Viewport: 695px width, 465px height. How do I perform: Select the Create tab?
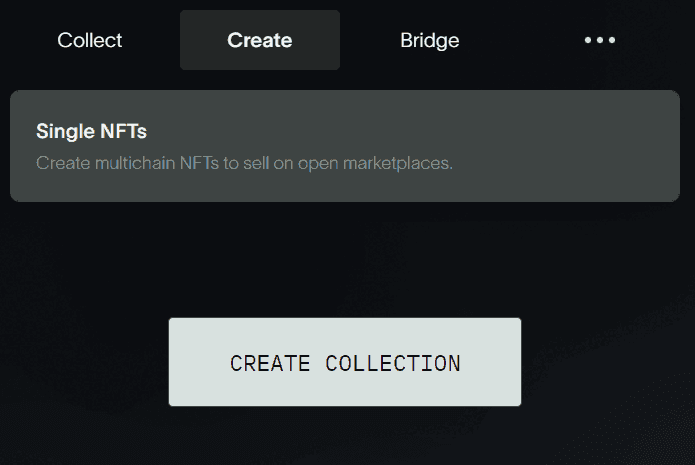tap(260, 40)
